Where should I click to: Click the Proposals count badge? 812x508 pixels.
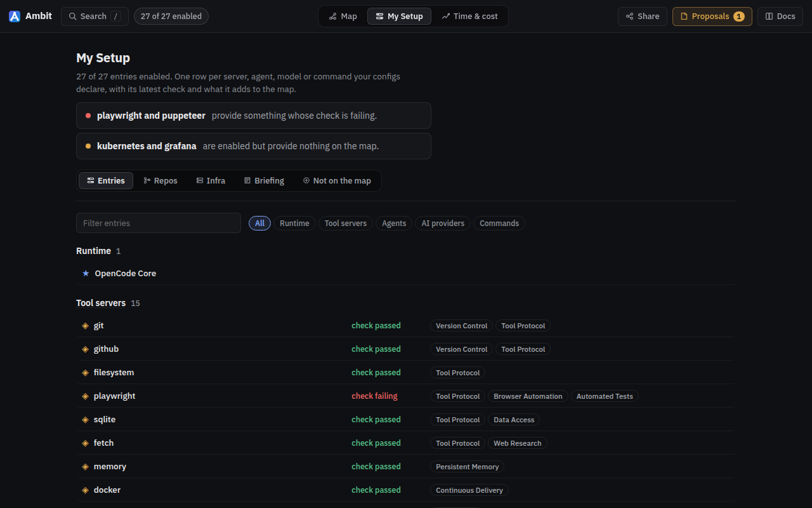739,17
